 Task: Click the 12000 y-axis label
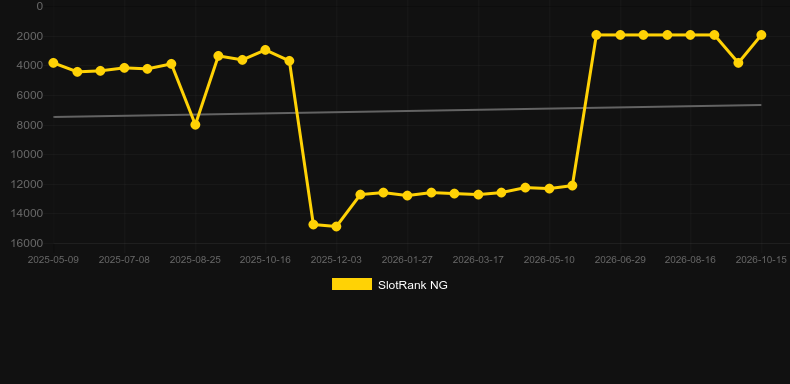click(x=27, y=184)
